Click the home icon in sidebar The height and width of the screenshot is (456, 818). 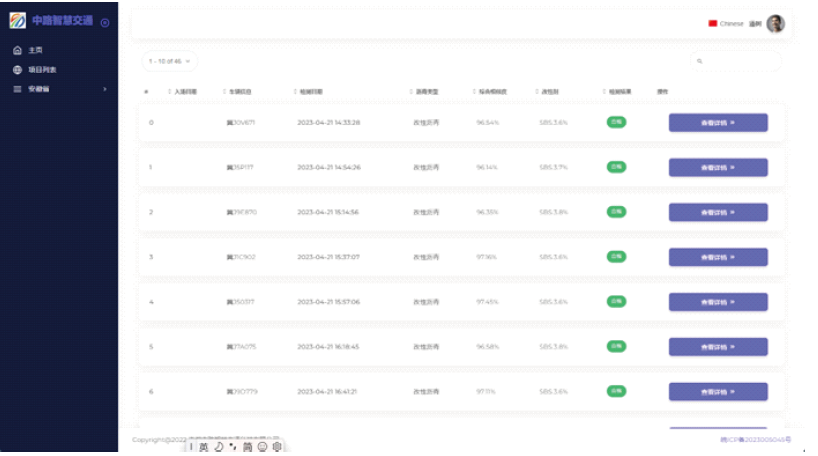tap(17, 50)
